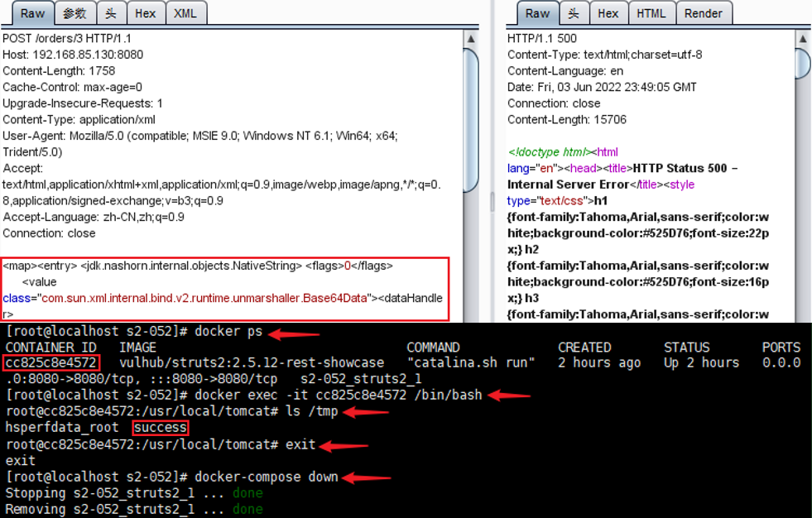Click the "docker-compose down" command

(267, 477)
